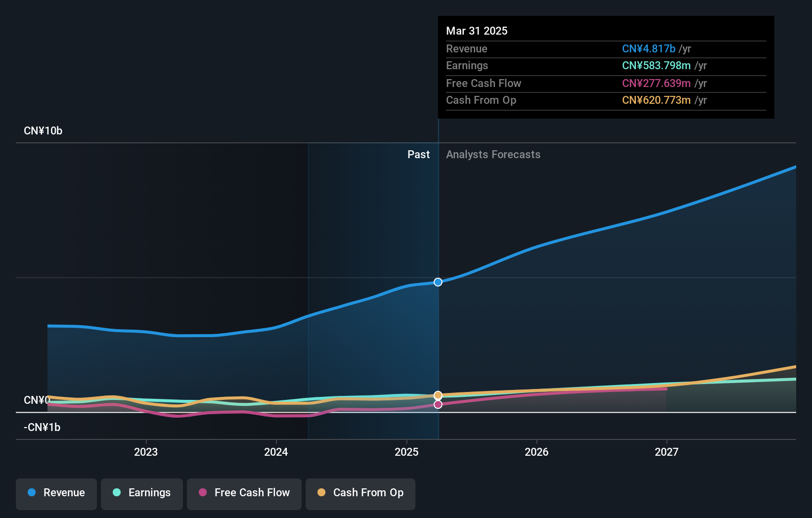The height and width of the screenshot is (518, 812).
Task: Click the 2026 x-axis label
Action: pyautogui.click(x=537, y=452)
